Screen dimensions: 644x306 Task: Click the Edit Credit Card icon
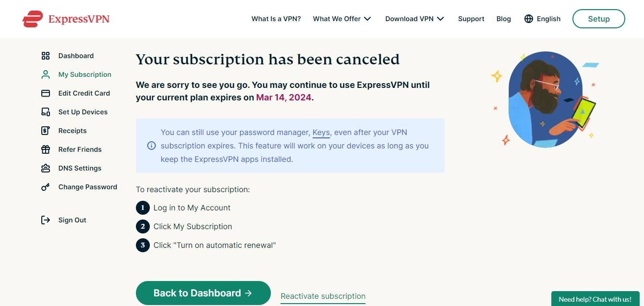tap(45, 93)
